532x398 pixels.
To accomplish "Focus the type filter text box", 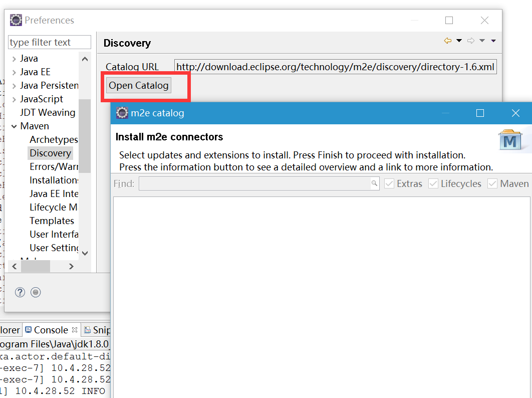I will tap(50, 42).
